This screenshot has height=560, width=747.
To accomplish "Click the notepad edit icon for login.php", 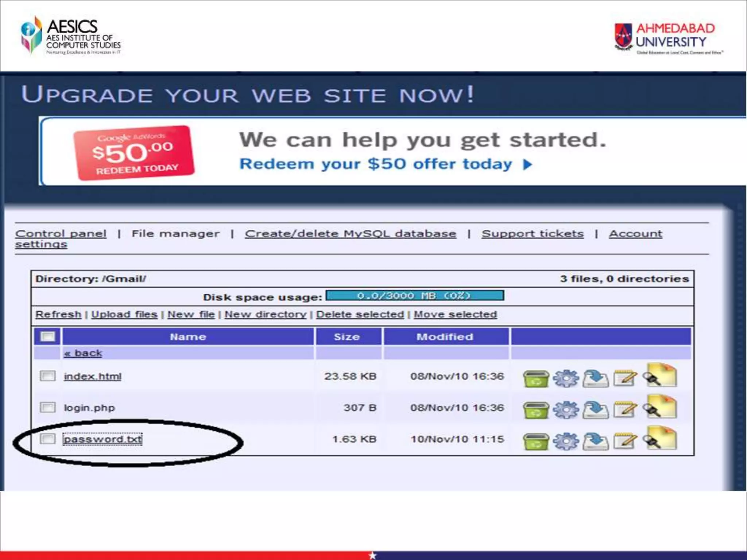I will tap(625, 410).
